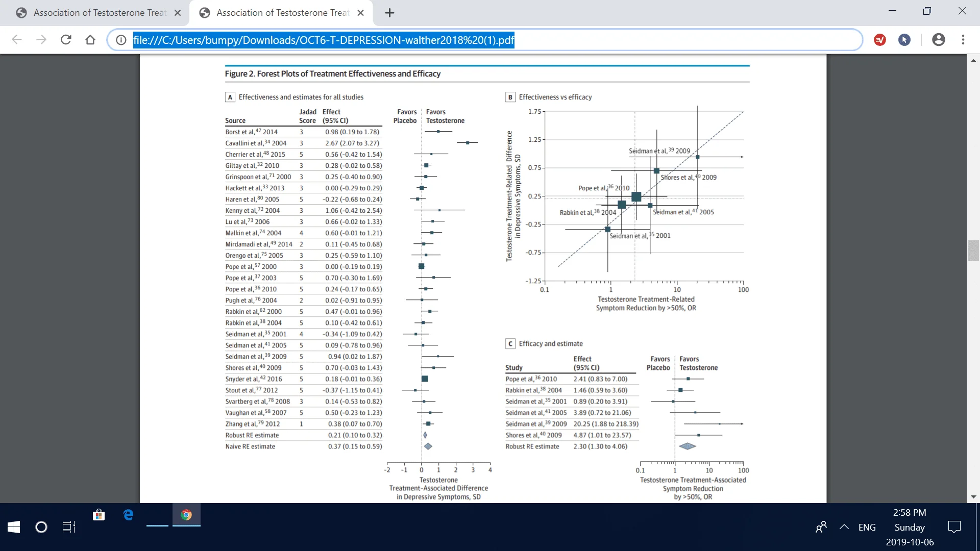Click 'Effectiveness and estimates for all studies' heading
The height and width of the screenshot is (551, 980).
301,97
